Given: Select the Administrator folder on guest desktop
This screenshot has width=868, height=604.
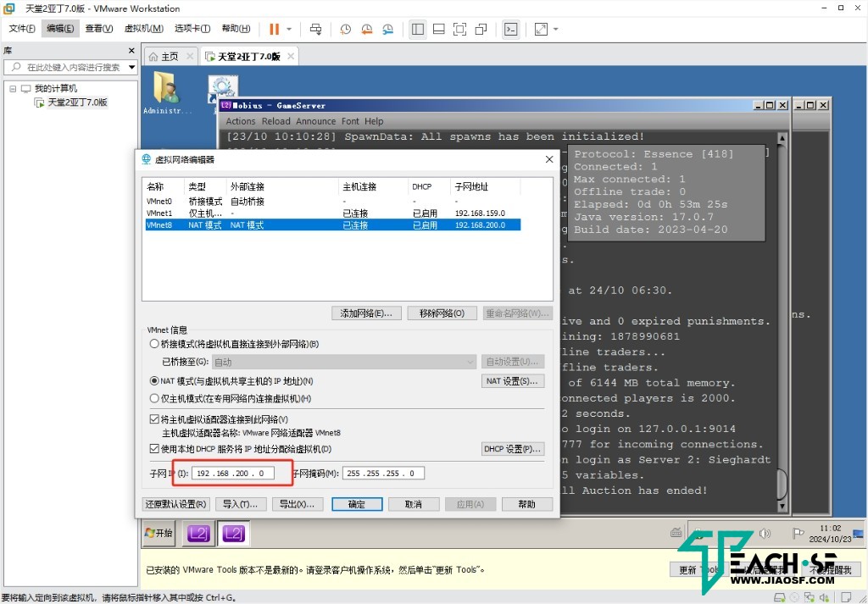Looking at the screenshot, I should tap(167, 93).
